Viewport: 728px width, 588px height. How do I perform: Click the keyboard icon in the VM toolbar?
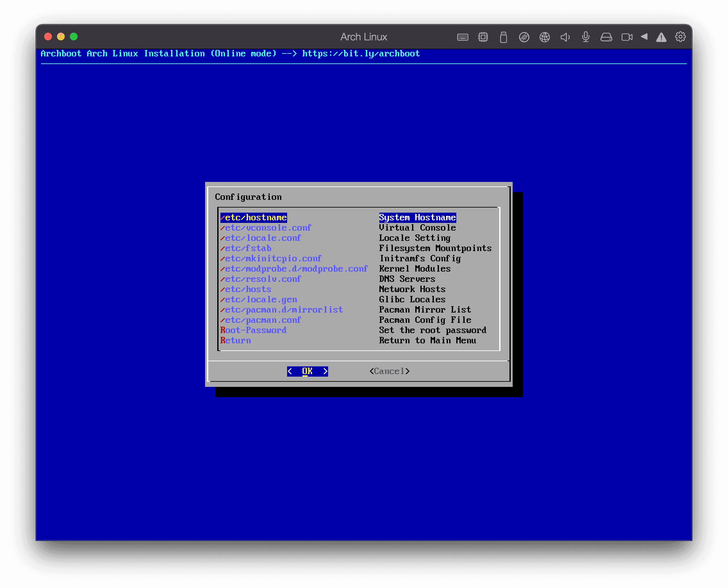tap(463, 37)
